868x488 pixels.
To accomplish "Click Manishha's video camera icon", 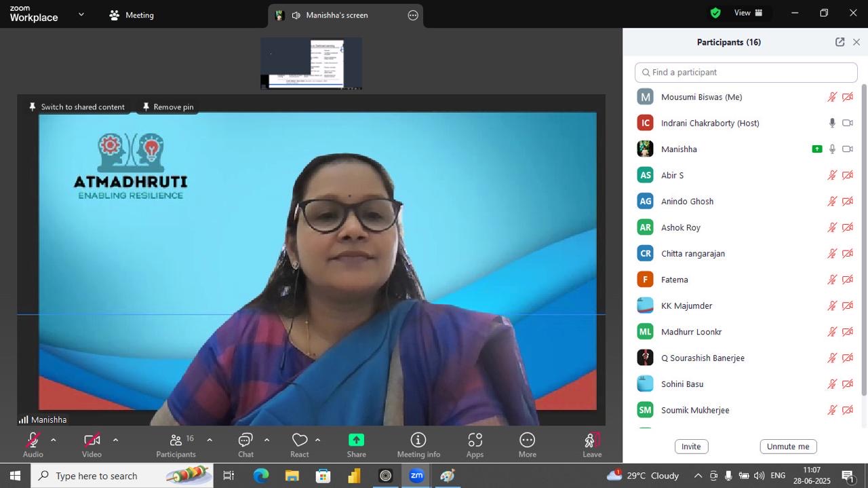I will pos(848,149).
